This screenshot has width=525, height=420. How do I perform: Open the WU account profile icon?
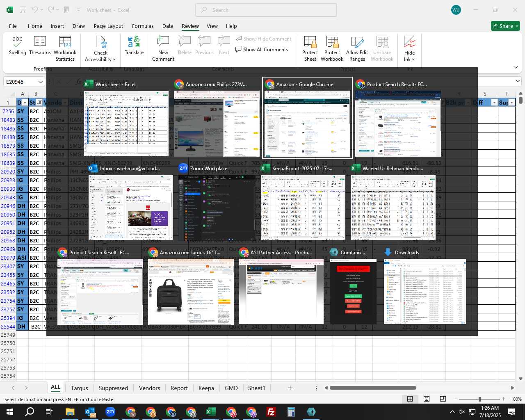point(456,10)
